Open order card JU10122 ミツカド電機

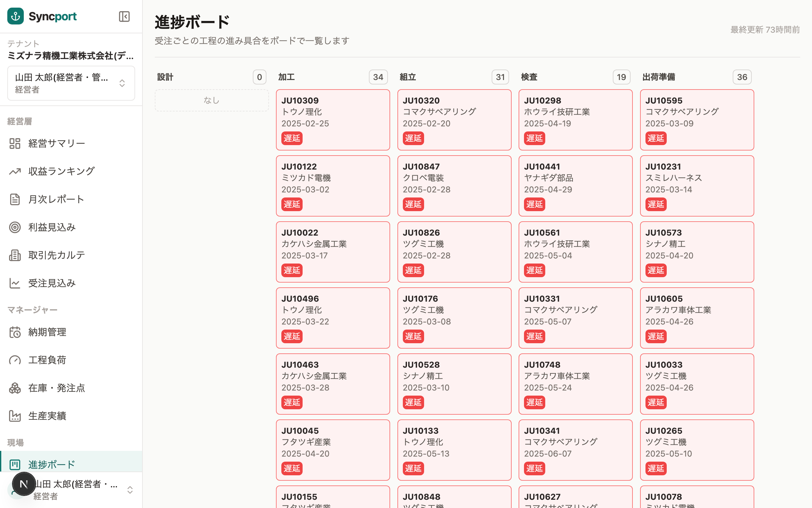(x=333, y=186)
